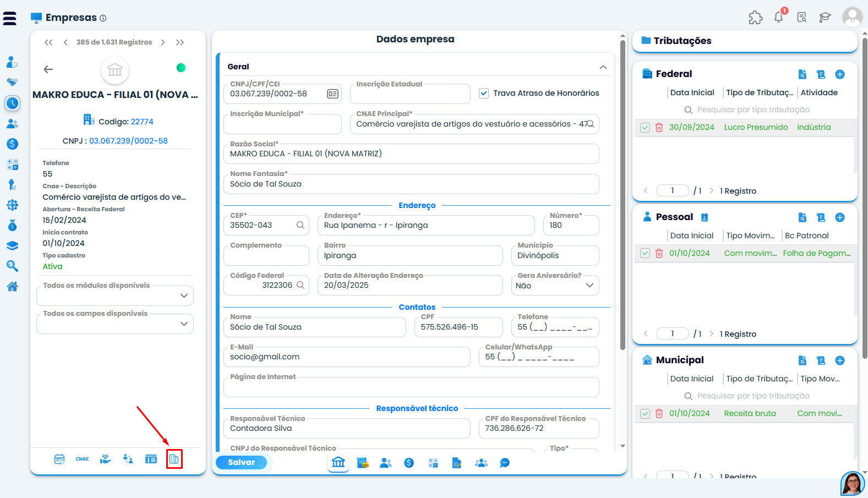This screenshot has width=868, height=498.
Task: Toggle checkbox on Federal 30/09/2024 row
Action: coord(645,128)
